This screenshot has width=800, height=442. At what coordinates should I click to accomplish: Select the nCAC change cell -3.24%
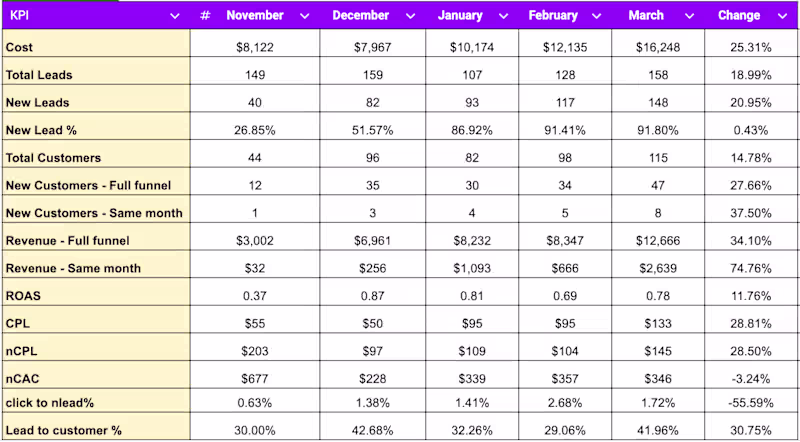coord(751,379)
